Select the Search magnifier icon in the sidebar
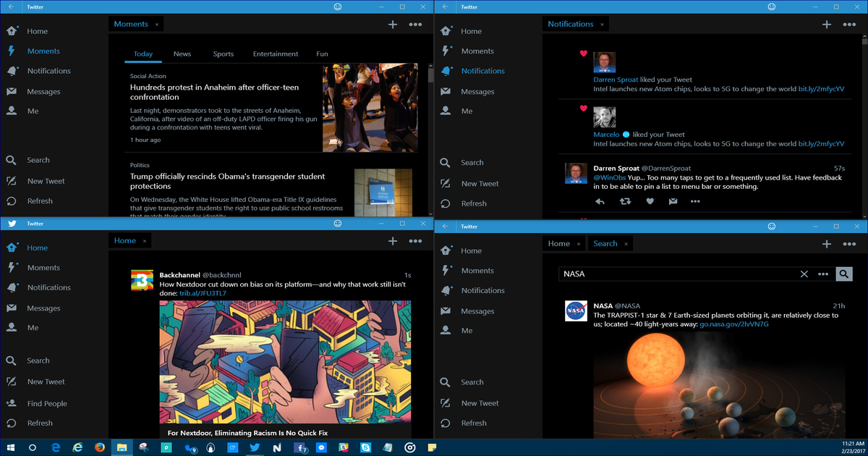 (x=10, y=160)
